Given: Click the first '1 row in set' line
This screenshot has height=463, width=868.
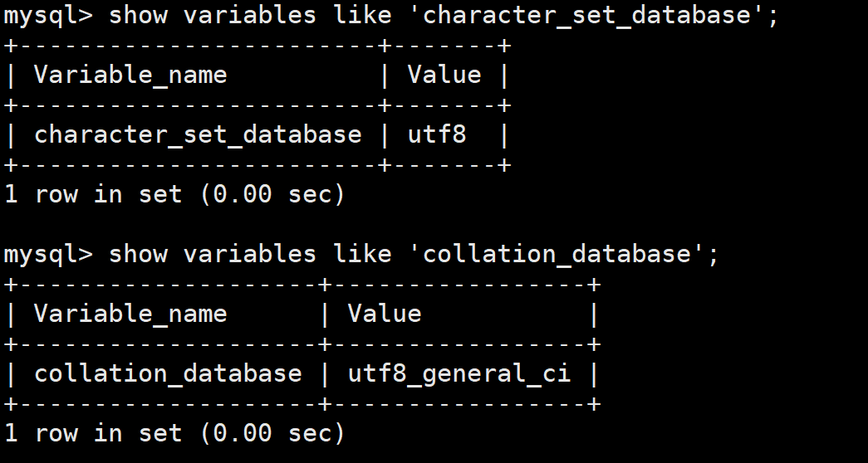Looking at the screenshot, I should [x=174, y=195].
